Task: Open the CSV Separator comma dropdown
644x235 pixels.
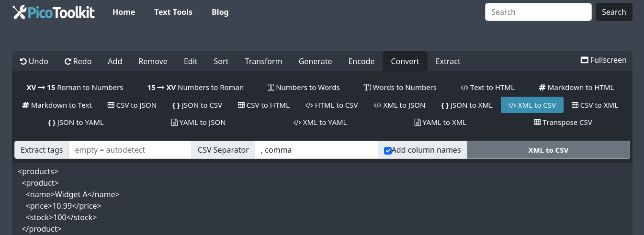Action: [316, 150]
